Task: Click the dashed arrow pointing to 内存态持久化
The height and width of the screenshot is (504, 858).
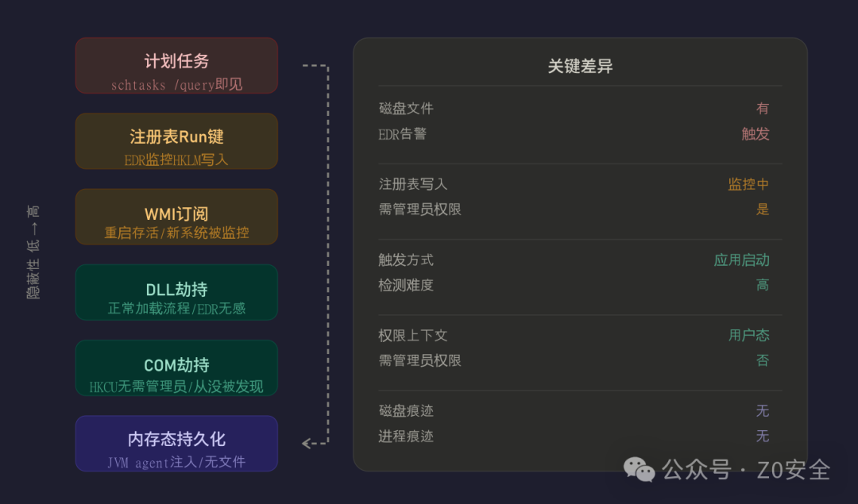Action: coord(315,255)
